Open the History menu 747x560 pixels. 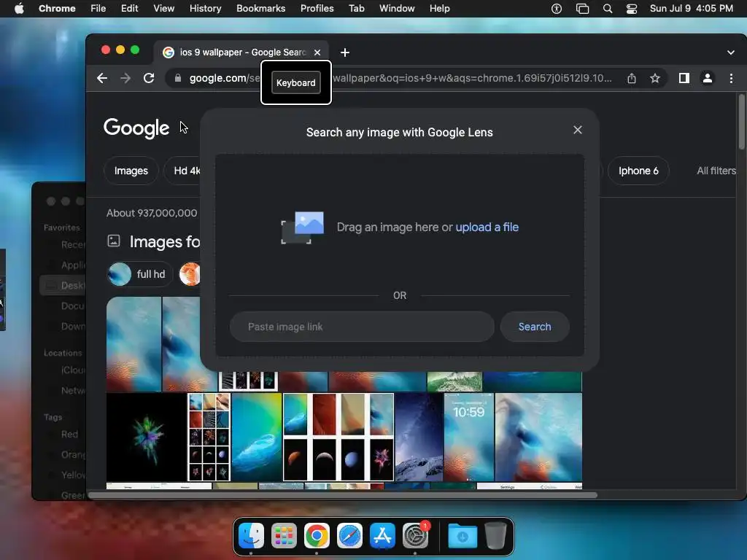pos(205,9)
